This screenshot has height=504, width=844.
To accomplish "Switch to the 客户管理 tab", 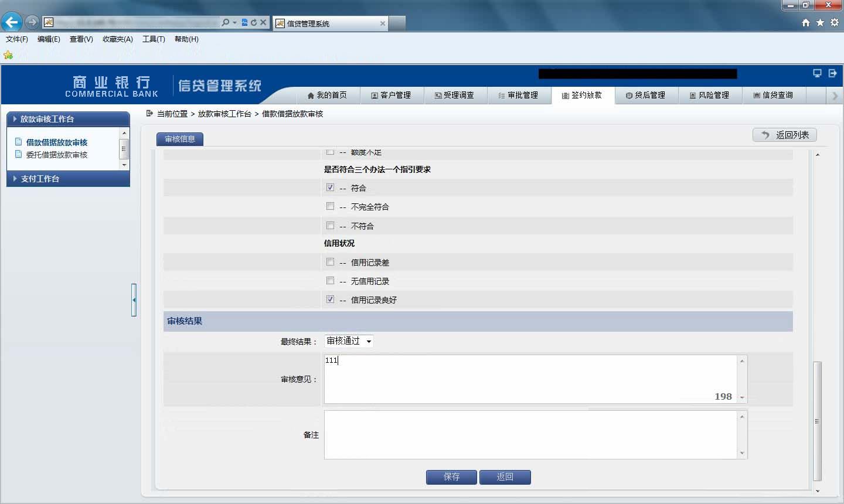I will point(391,95).
